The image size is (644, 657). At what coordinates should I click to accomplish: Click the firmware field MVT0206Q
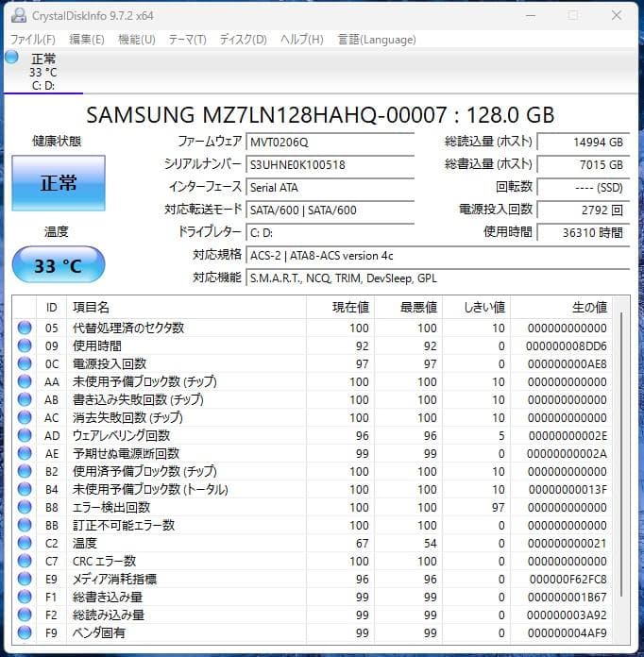pos(330,142)
